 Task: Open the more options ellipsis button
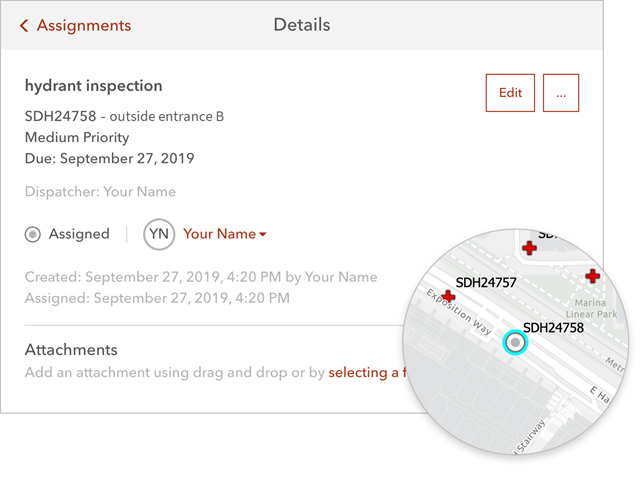pyautogui.click(x=561, y=93)
